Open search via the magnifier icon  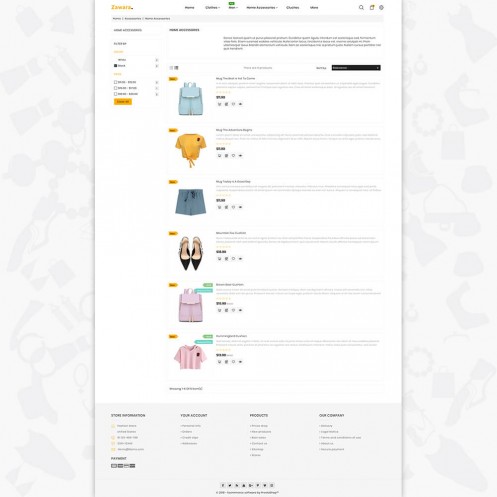point(361,7)
